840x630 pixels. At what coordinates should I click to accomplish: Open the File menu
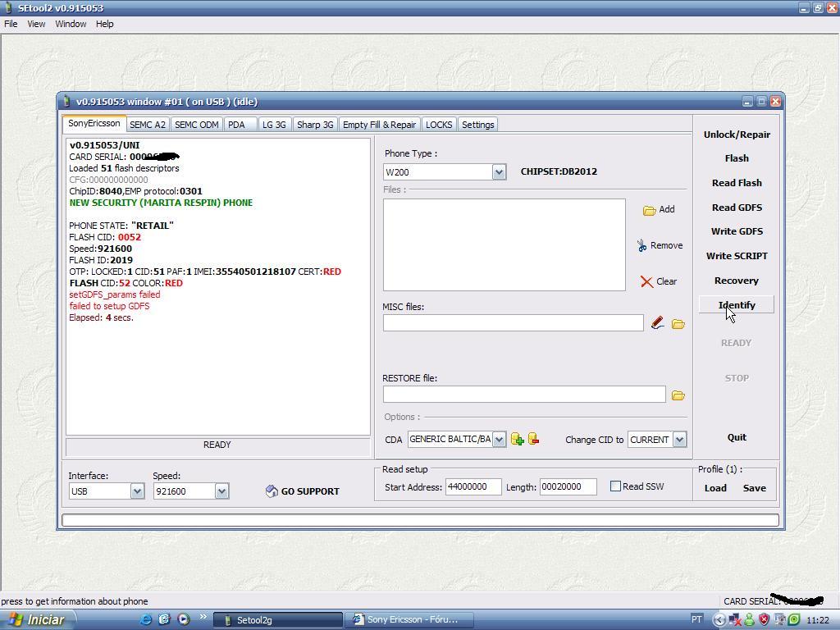point(11,24)
